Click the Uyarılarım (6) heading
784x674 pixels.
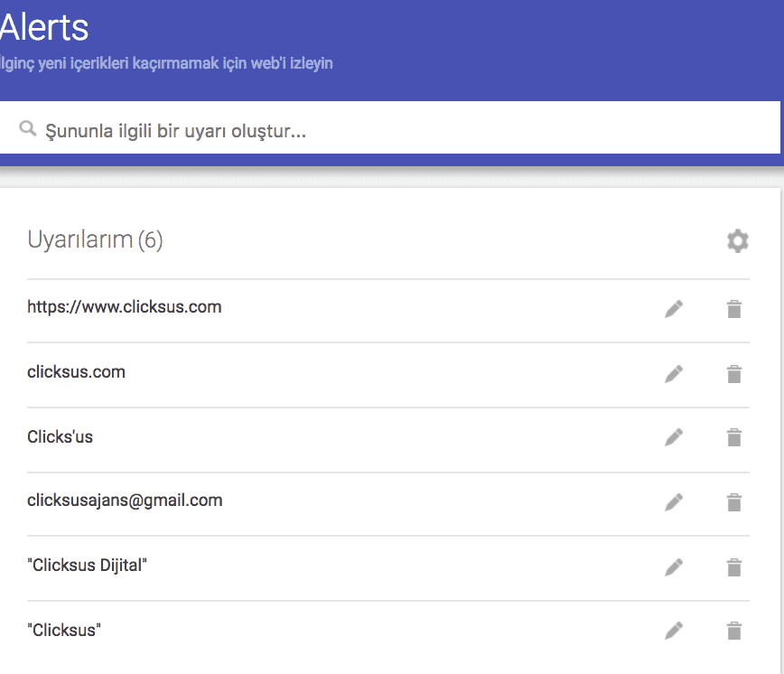(x=95, y=240)
